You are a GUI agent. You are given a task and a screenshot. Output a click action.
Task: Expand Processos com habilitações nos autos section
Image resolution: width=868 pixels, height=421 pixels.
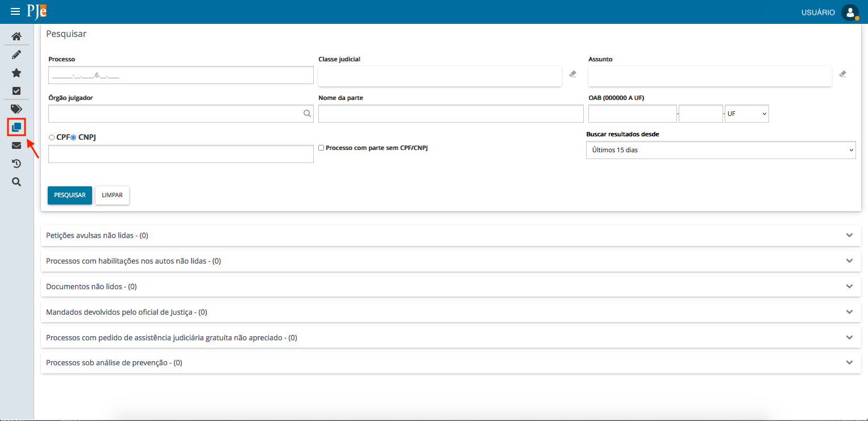[451, 261]
